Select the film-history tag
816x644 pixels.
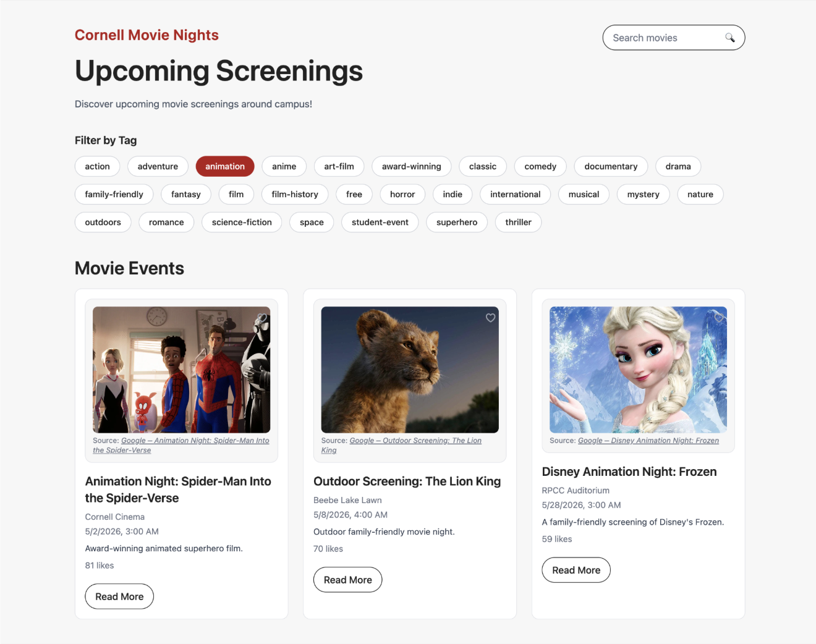click(x=295, y=194)
